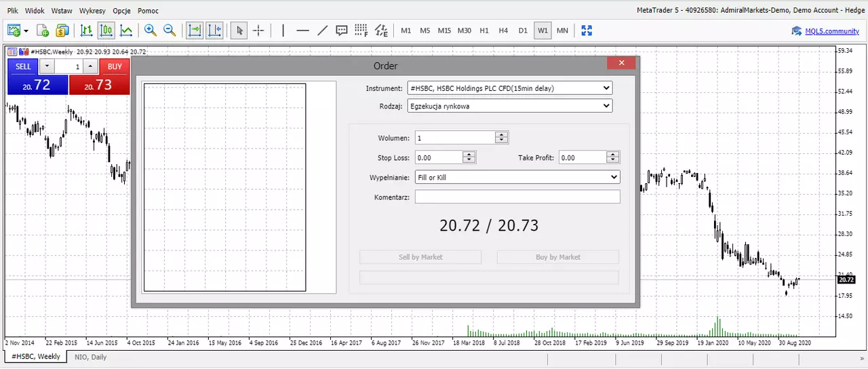Click one-click SELL 20.72 panel

(x=37, y=85)
